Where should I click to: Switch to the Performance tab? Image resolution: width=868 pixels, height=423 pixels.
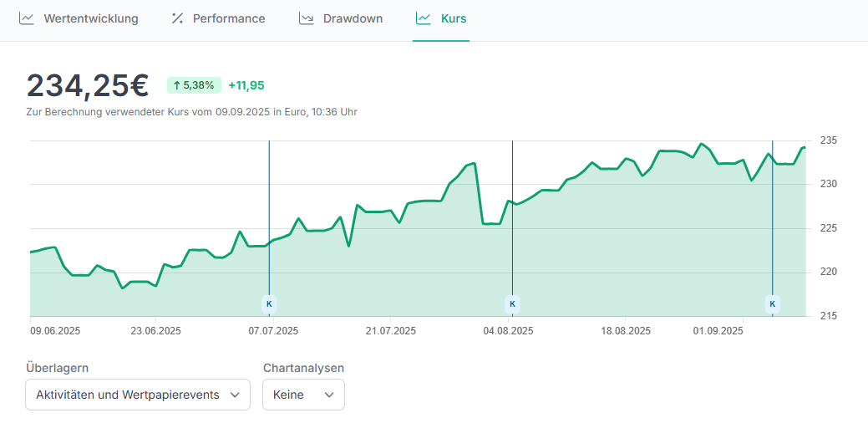[x=228, y=18]
